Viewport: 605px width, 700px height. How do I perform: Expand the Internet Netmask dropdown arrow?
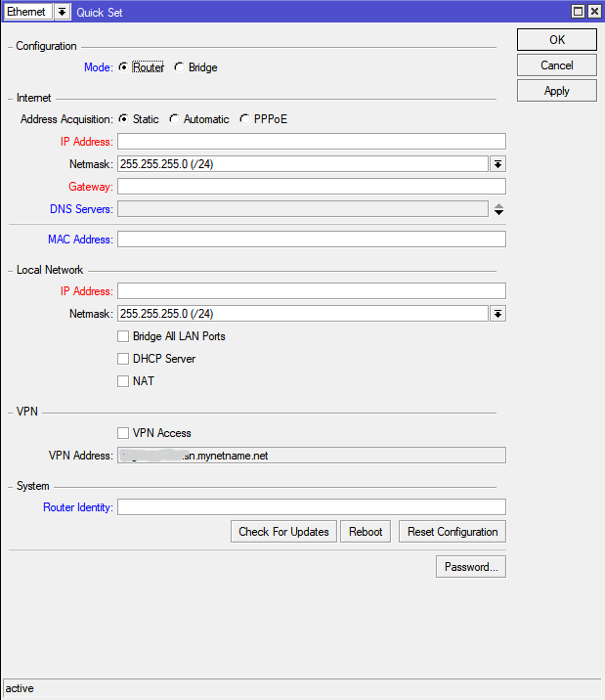point(497,164)
